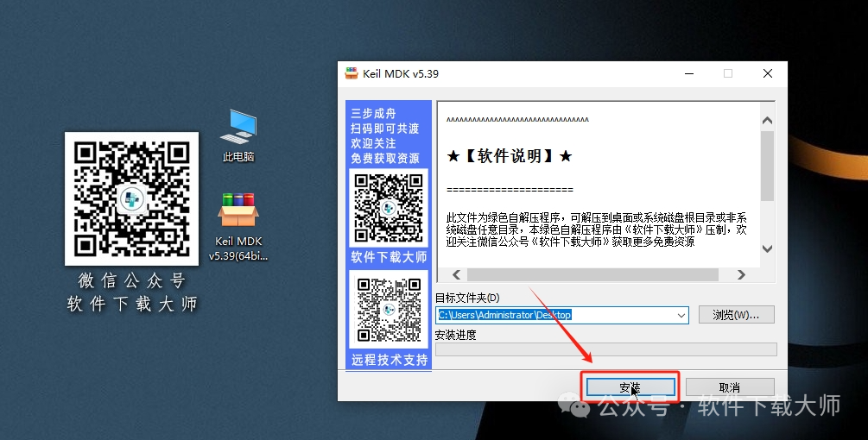Click the 远程技术支持 sidebar text

point(390,360)
